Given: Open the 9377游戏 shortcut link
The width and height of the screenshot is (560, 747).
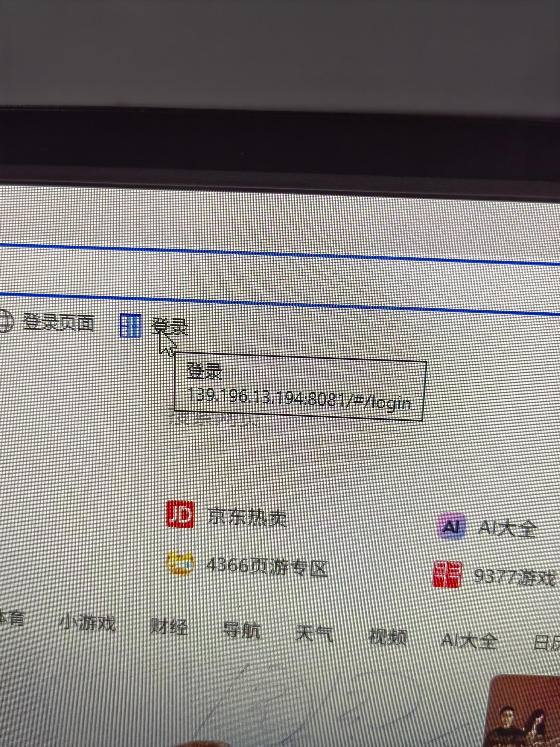Looking at the screenshot, I should 514,577.
